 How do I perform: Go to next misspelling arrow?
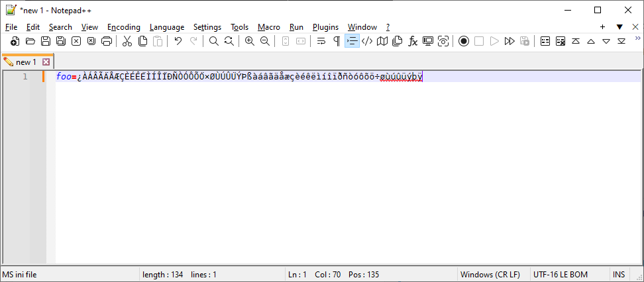606,41
